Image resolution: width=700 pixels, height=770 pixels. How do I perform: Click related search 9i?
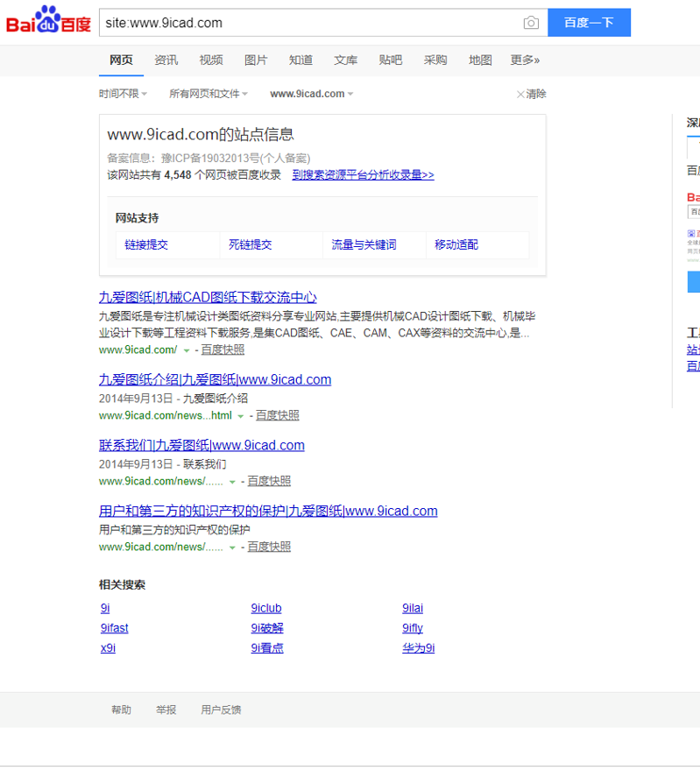pyautogui.click(x=105, y=609)
